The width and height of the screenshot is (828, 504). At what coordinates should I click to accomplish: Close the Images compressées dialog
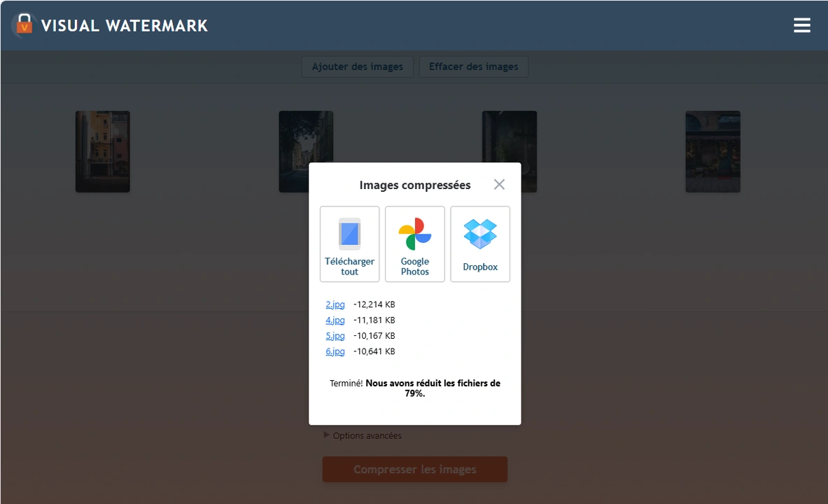coord(499,184)
